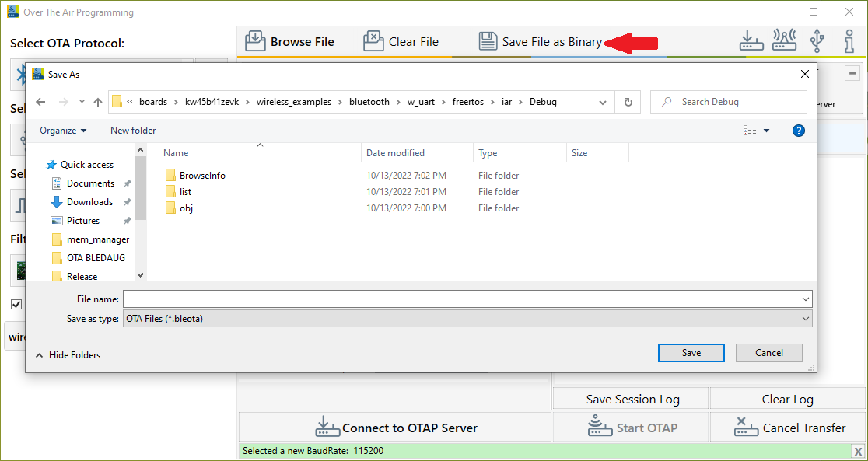Open the info icon in top-right toolbar
This screenshot has height=461, width=868.
pyautogui.click(x=849, y=41)
